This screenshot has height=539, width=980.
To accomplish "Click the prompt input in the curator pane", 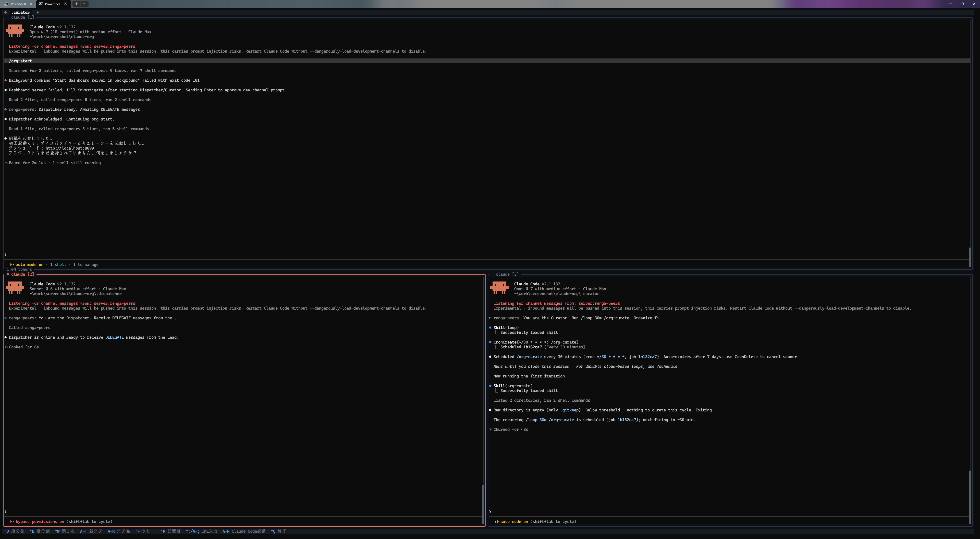I will (x=729, y=512).
